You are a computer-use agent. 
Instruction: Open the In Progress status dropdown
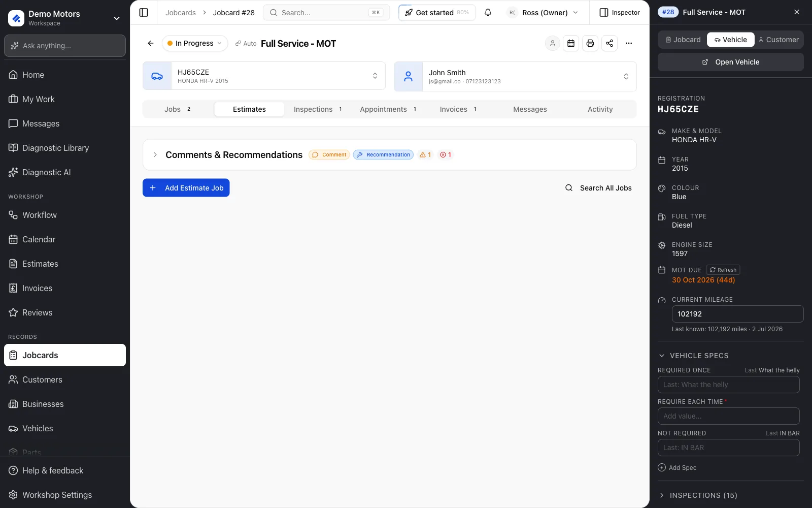(x=195, y=43)
